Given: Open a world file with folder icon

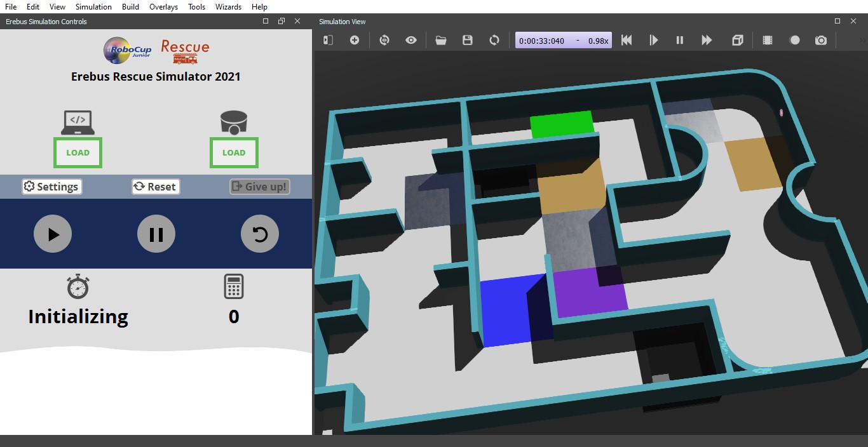Looking at the screenshot, I should click(x=441, y=40).
